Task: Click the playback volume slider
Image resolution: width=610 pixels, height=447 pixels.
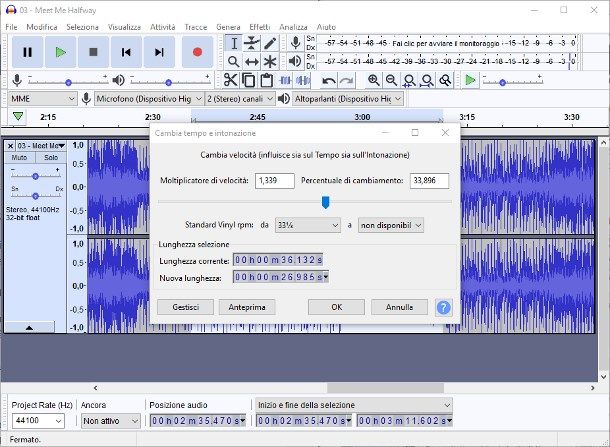Action: 168,82
